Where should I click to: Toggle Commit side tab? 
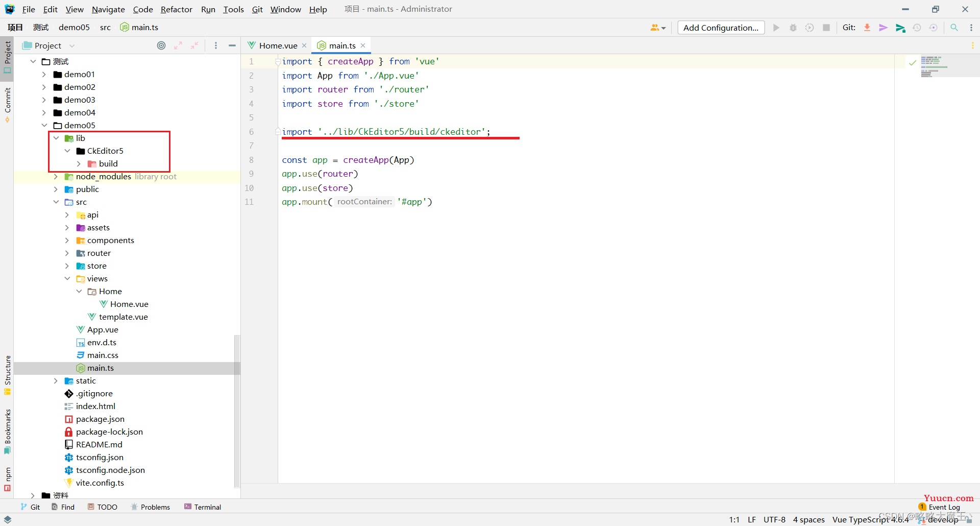click(7, 105)
